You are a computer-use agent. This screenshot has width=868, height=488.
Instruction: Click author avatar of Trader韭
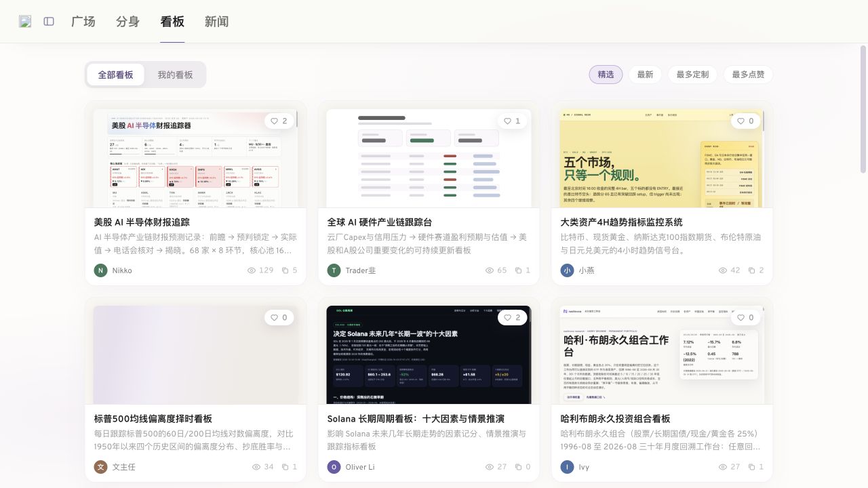tap(334, 270)
